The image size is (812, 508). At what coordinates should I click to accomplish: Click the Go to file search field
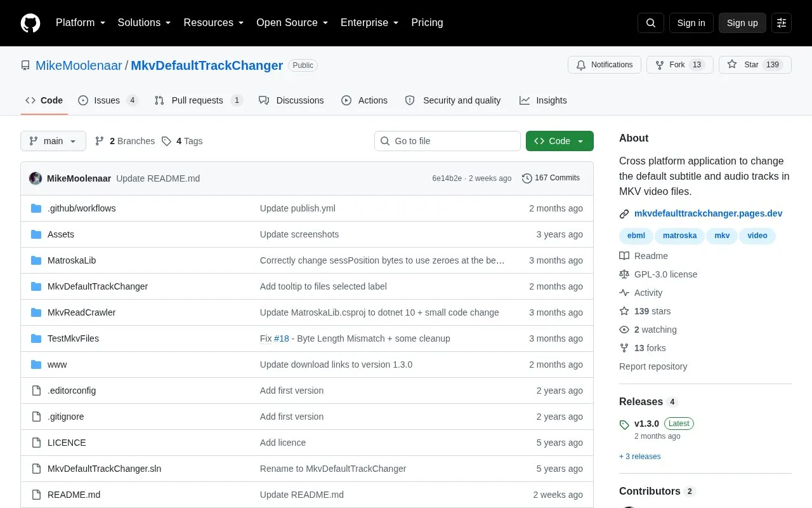[447, 141]
